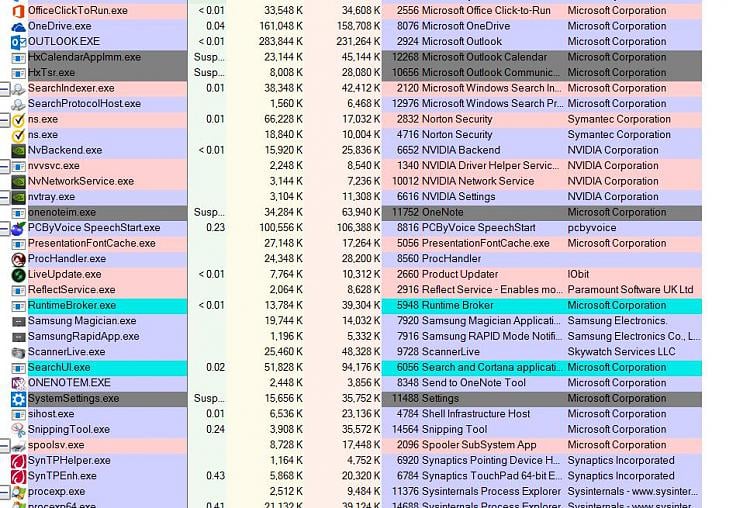The height and width of the screenshot is (508, 750).
Task: Click description 'NVIDIA Backend'
Action: point(461,150)
